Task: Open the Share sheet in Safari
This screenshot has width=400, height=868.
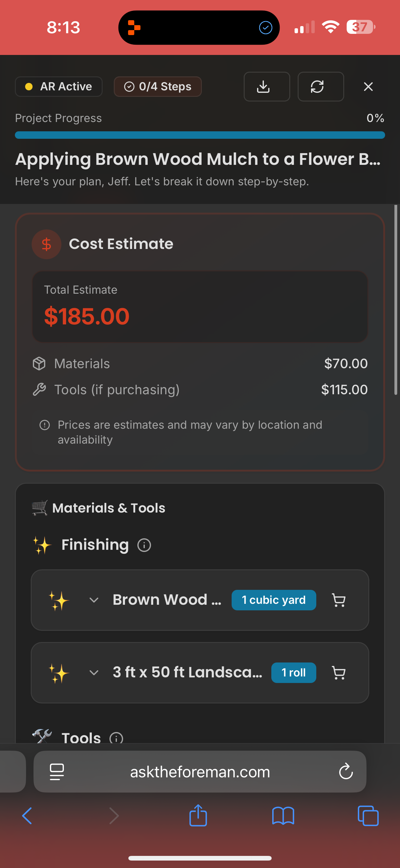Action: [198, 816]
